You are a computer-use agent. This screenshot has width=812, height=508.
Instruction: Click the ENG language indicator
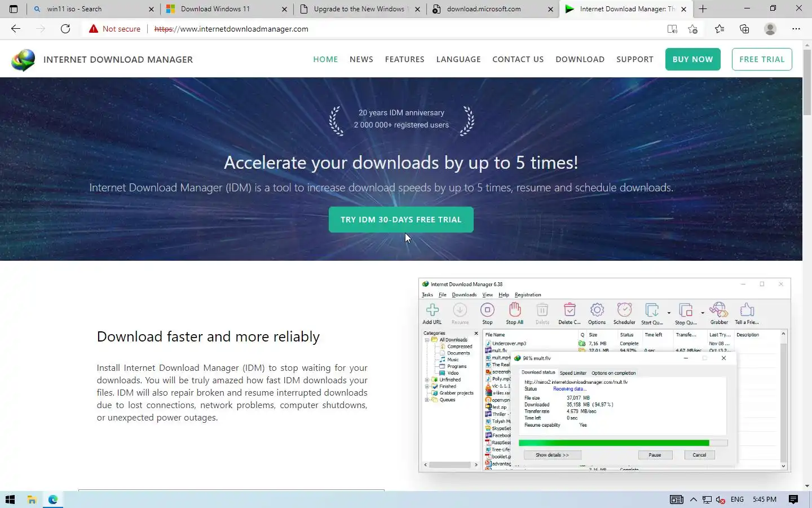pos(737,500)
